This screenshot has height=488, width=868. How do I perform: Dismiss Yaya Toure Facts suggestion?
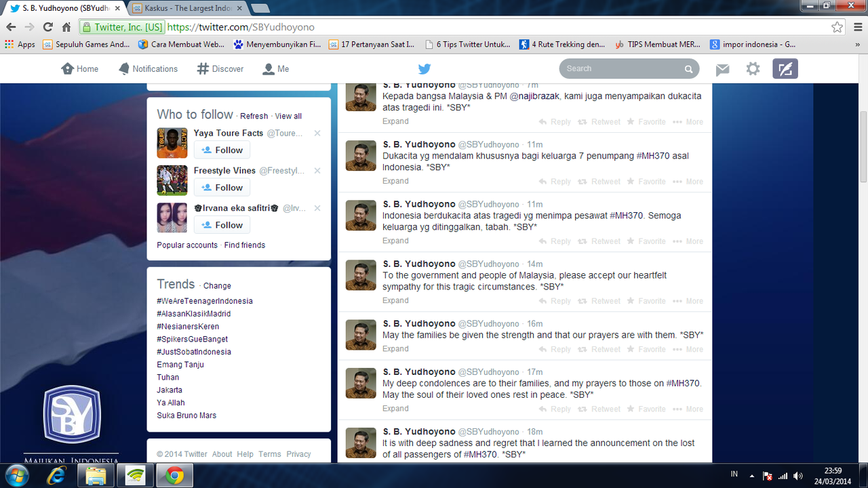point(317,134)
